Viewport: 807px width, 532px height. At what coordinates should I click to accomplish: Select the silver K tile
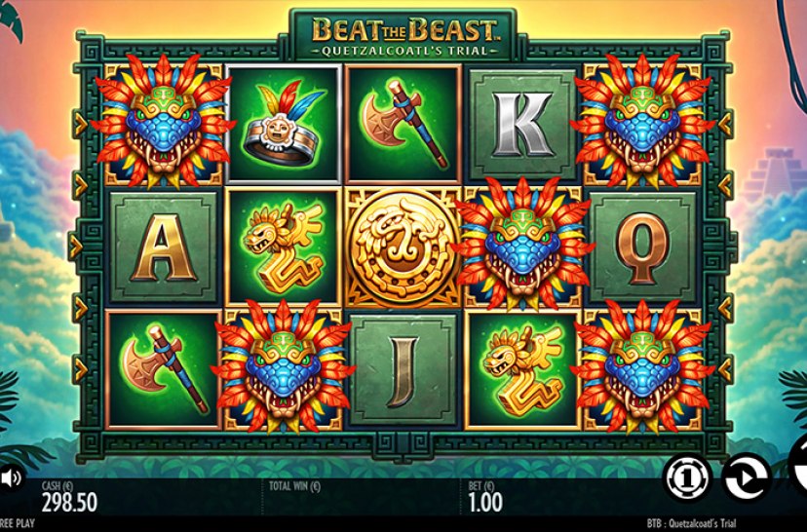(521, 124)
